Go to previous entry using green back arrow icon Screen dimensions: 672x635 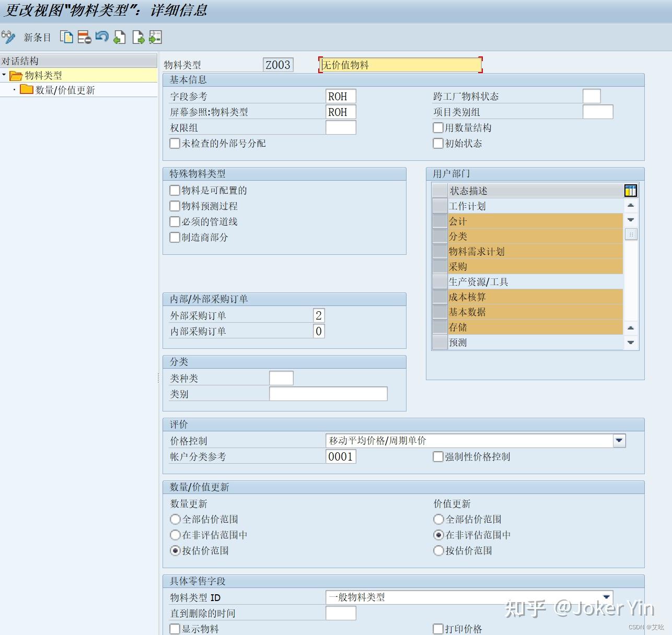pos(119,37)
